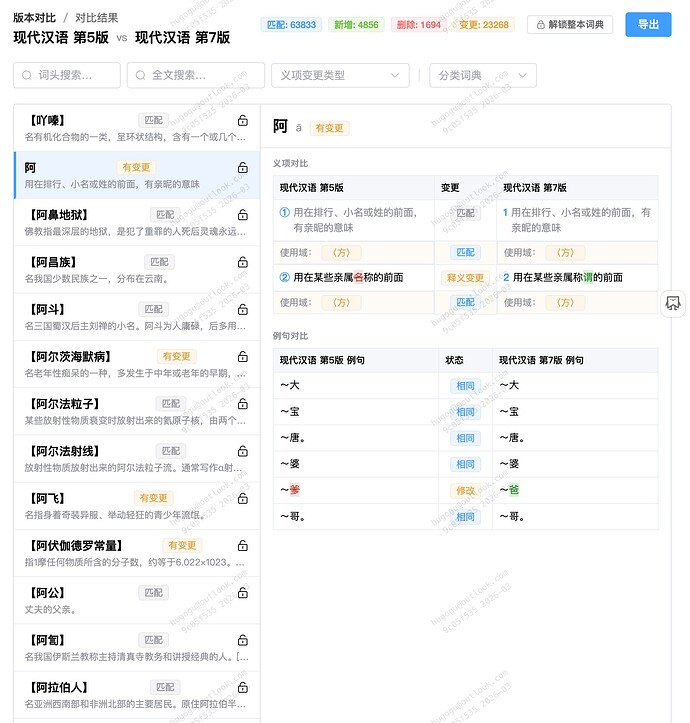Image resolution: width=690 pixels, height=723 pixels.
Task: Toggle the lock icon for 【阿昌族】
Action: (243, 262)
